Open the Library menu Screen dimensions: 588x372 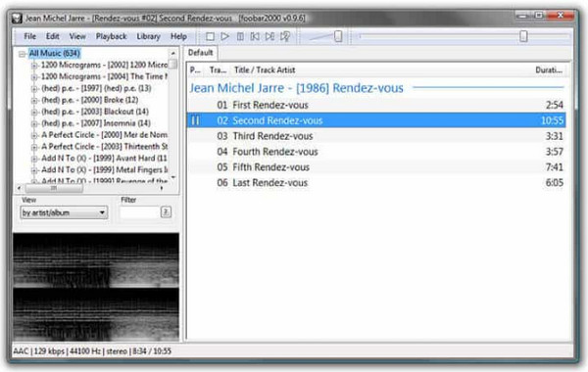click(148, 36)
